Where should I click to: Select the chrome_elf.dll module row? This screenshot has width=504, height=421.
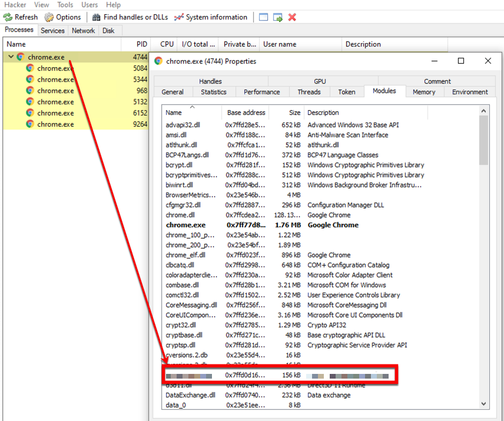185,255
